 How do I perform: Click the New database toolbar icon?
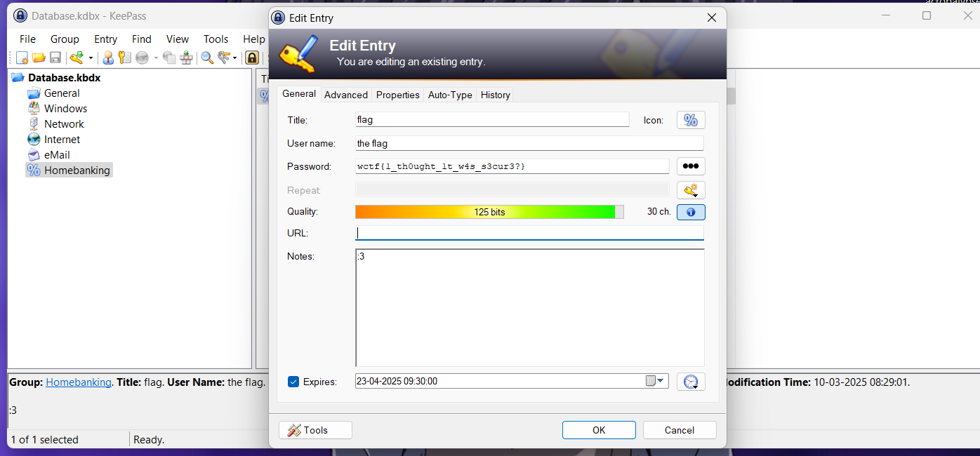22,58
